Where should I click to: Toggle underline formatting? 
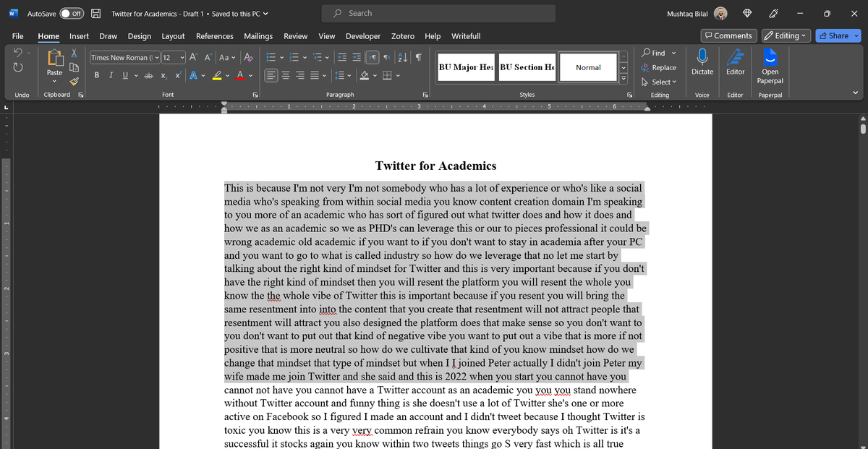pyautogui.click(x=124, y=76)
